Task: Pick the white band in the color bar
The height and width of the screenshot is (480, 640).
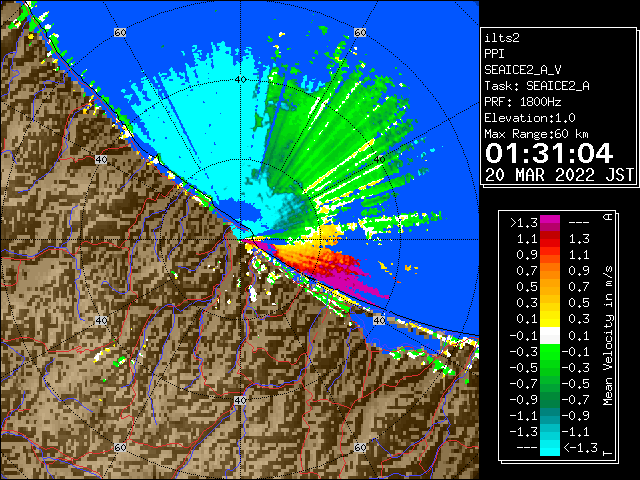Action: [x=550, y=336]
